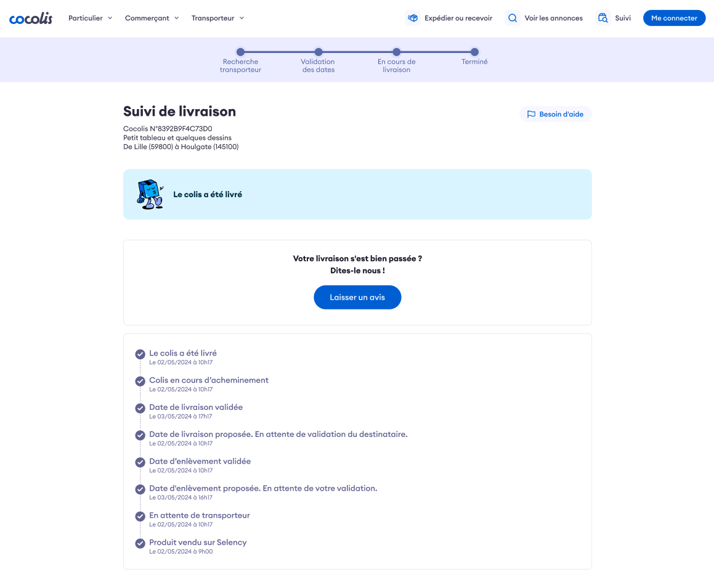The width and height of the screenshot is (714, 588).
Task: Click checkmark for Date de livraison validée
Action: click(140, 408)
